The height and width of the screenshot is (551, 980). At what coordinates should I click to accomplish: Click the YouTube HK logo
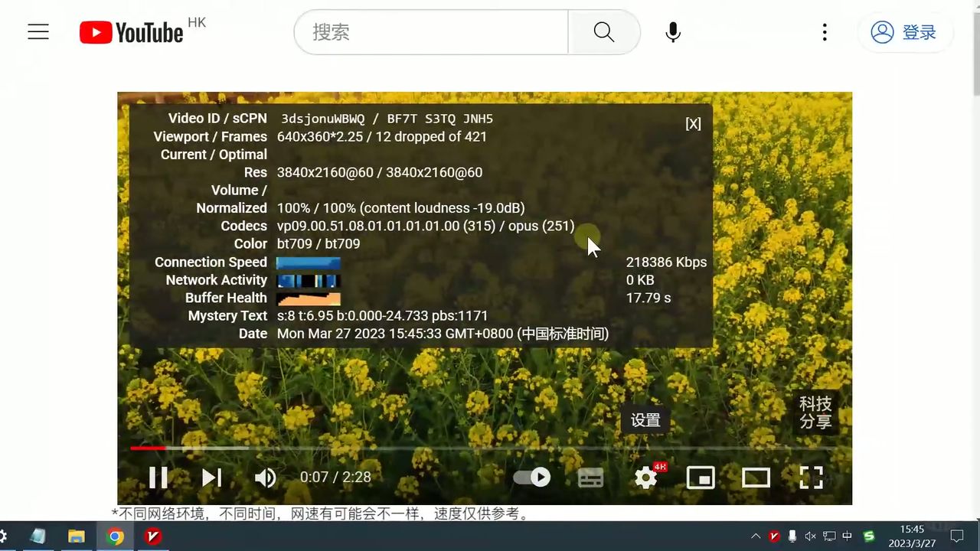131,32
